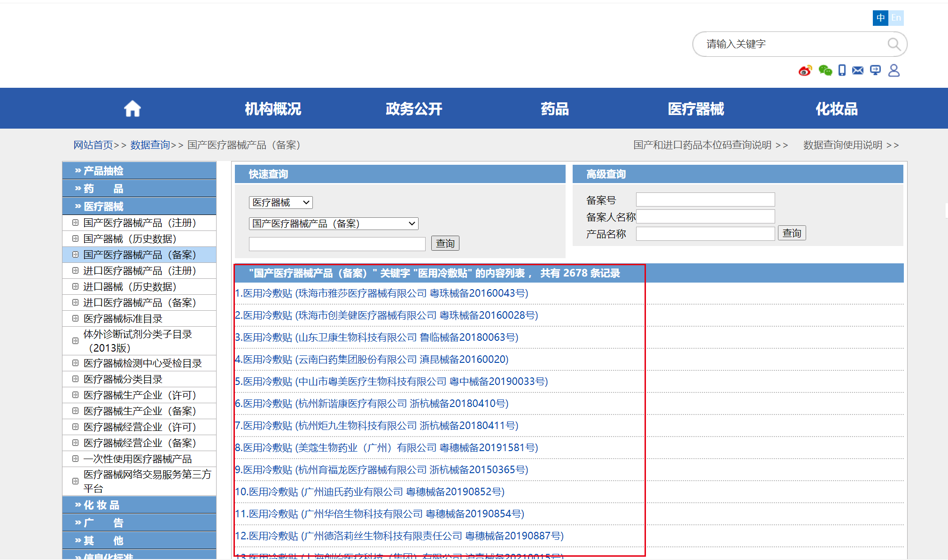Select 医疗器械经营企业(许可) in sidebar
The height and width of the screenshot is (560, 948).
140,427
